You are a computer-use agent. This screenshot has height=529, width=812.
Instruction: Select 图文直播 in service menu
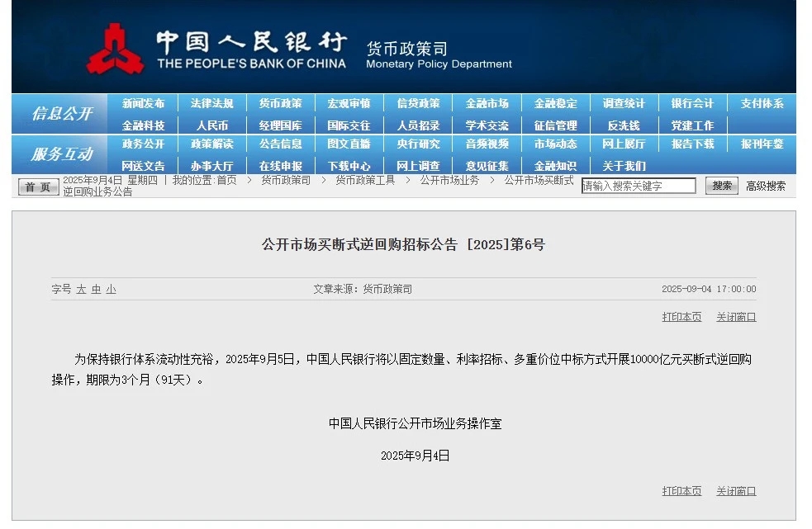click(349, 144)
